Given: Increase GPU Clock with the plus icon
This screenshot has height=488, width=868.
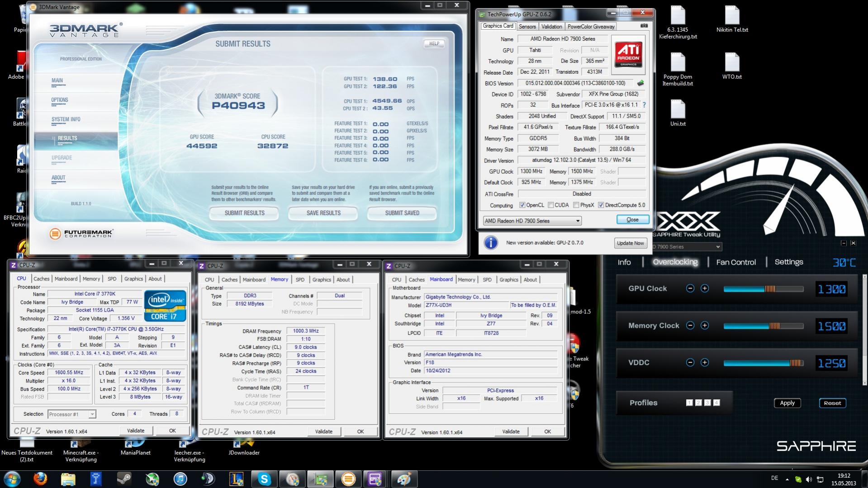Looking at the screenshot, I should point(705,289).
